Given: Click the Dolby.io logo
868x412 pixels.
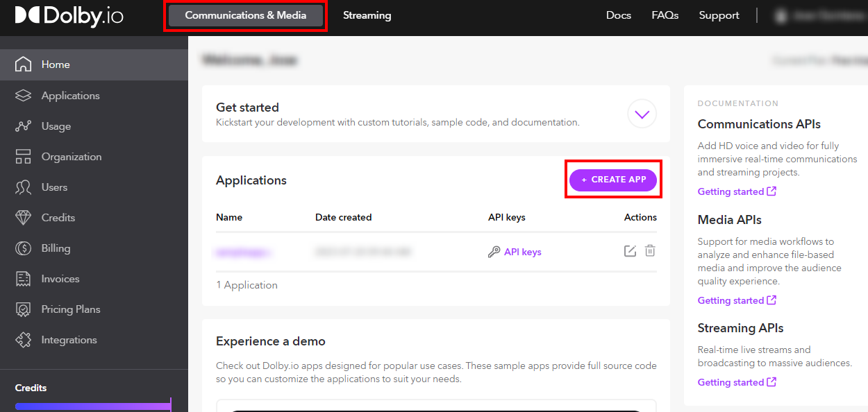Looking at the screenshot, I should (69, 16).
